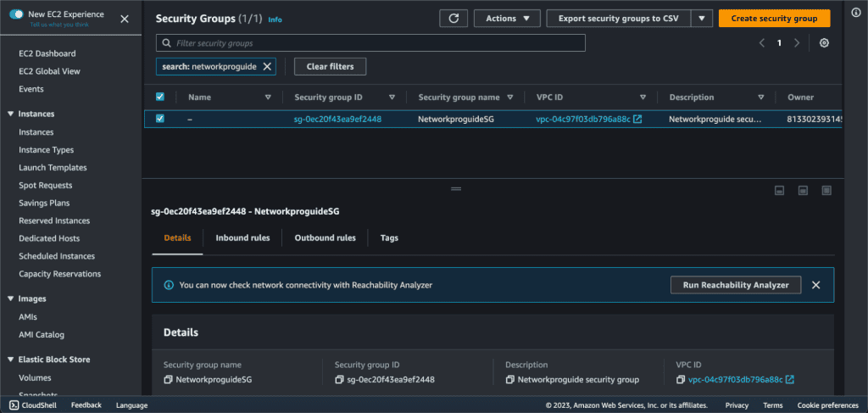Click external link icon in Details VPC ID
Screen dimensions: 868x413
coord(790,380)
